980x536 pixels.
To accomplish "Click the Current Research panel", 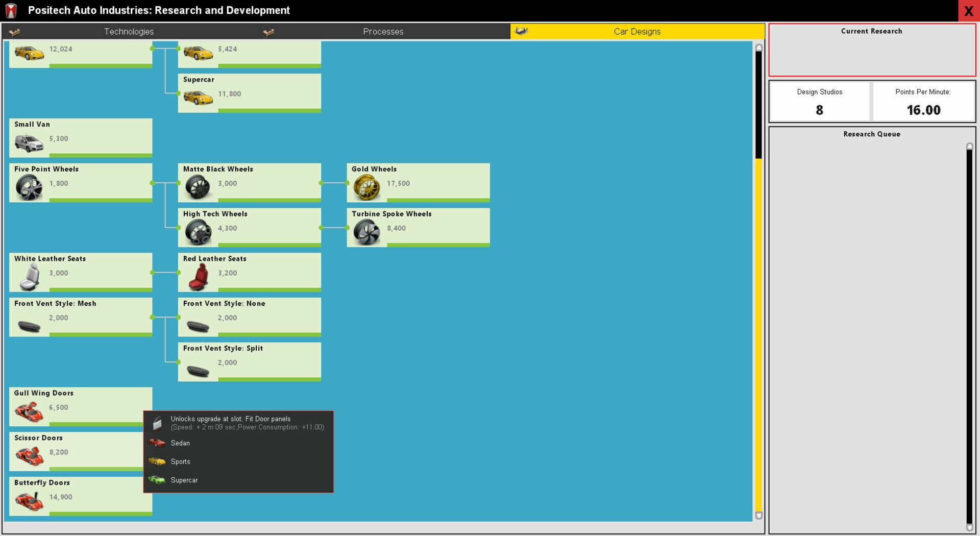I will 872,50.
